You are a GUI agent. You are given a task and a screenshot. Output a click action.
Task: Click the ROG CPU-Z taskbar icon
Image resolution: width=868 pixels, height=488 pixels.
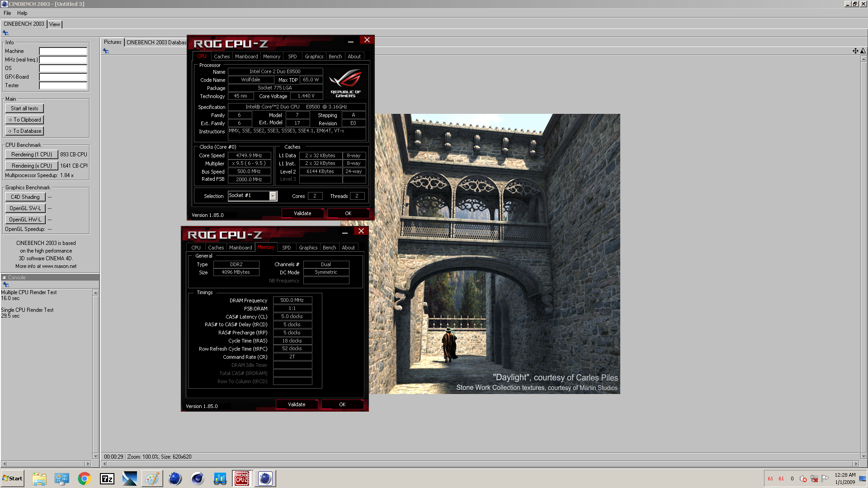point(242,479)
